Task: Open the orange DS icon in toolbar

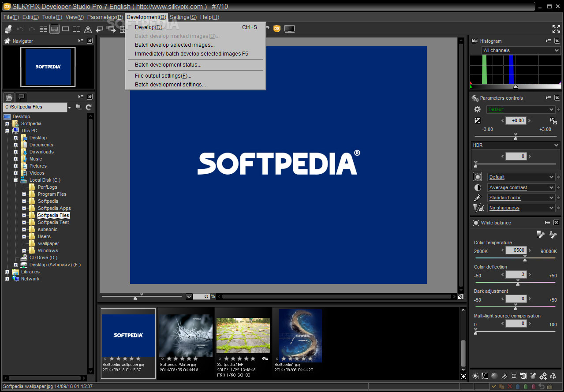Action: [x=277, y=29]
